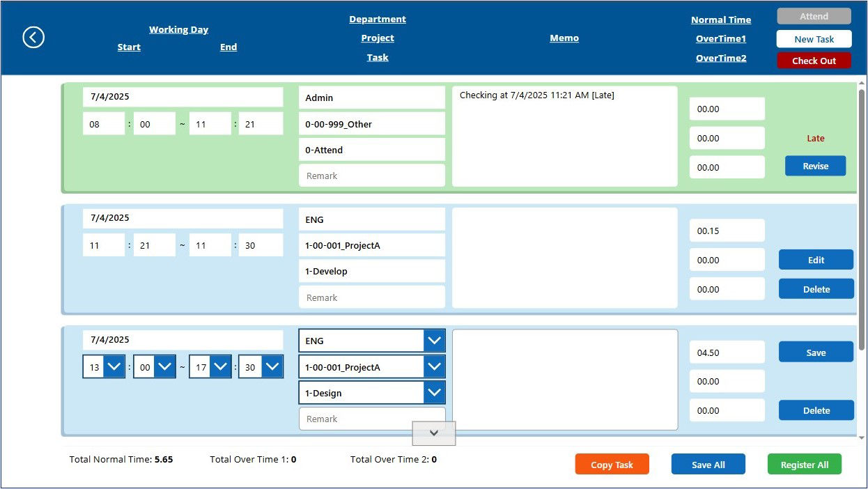Click the 0-Attend task field
The image size is (868, 489).
[x=372, y=150]
